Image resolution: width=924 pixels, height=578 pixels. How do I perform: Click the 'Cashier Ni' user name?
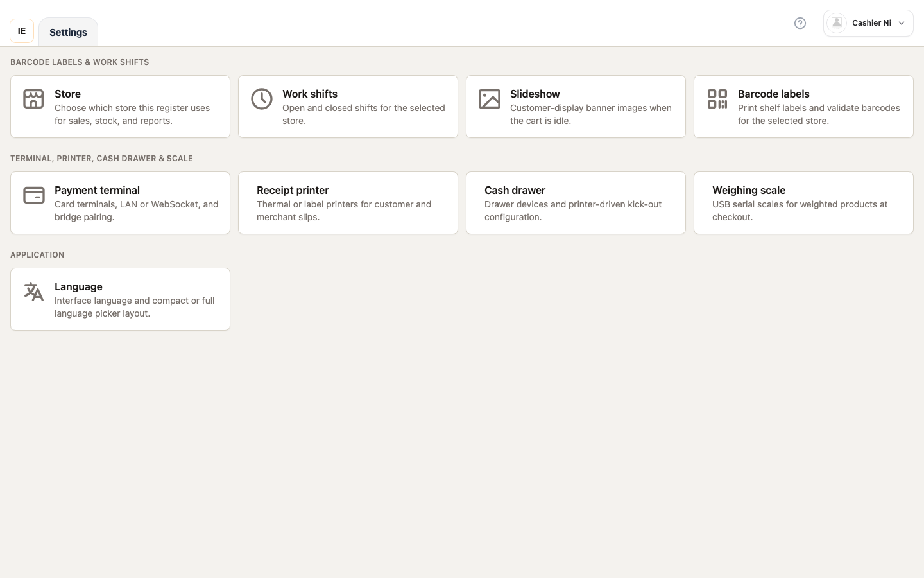pyautogui.click(x=871, y=23)
